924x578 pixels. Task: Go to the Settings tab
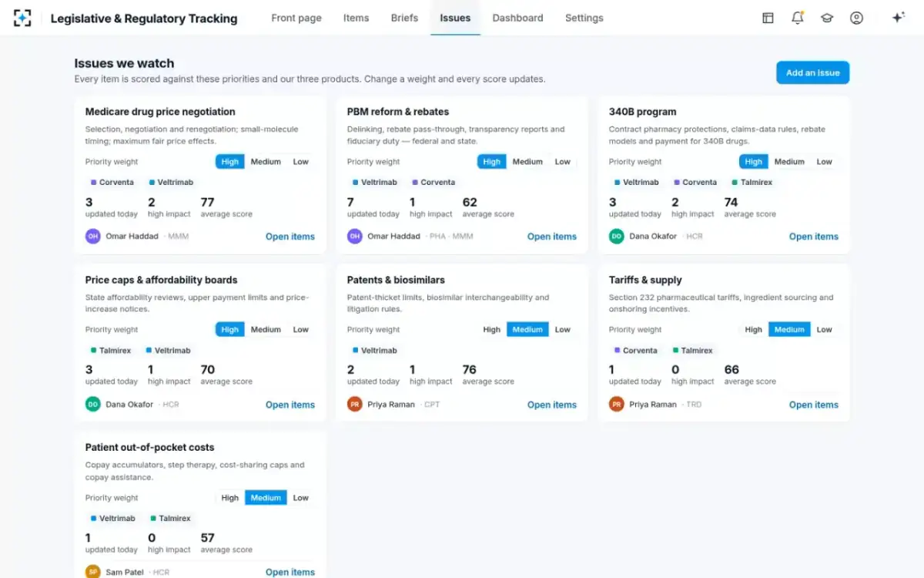(x=584, y=18)
